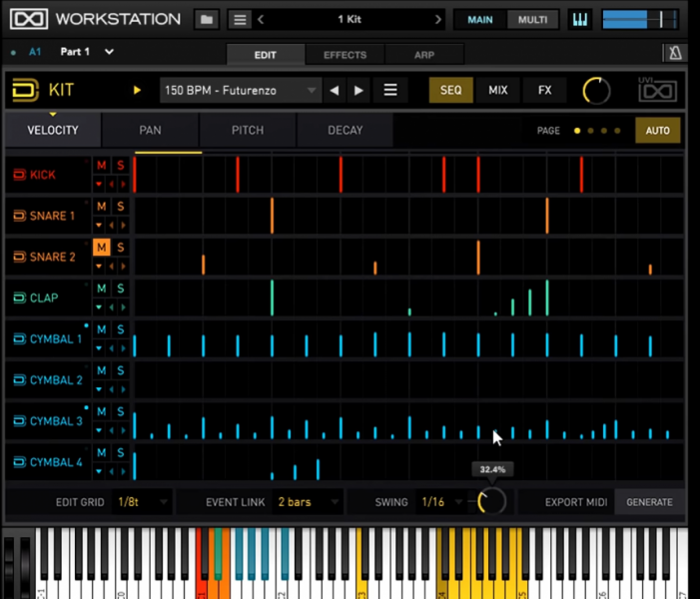Go to next preset beside 1 Kit
The image size is (700, 599).
pos(437,20)
